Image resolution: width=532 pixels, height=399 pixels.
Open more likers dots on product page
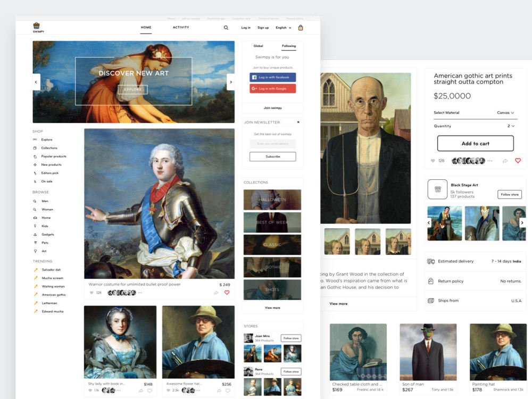(490, 161)
